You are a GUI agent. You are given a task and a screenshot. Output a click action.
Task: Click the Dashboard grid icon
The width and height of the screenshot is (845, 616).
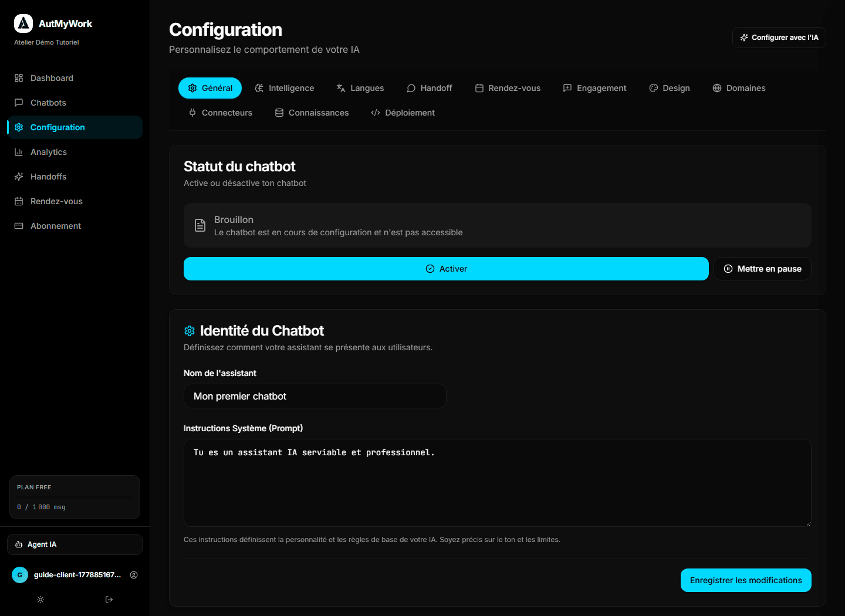(x=19, y=78)
